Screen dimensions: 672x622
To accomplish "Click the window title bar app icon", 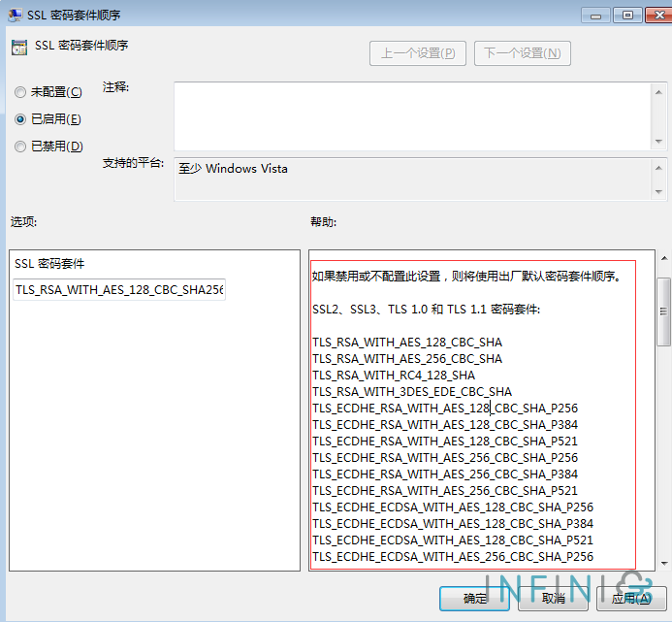I will tap(16, 15).
